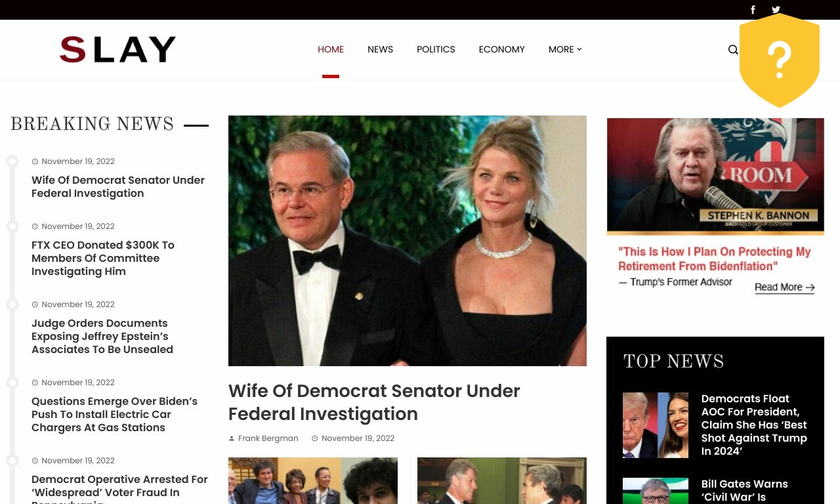Open the ECONOMY menu item
Viewport: 840px width, 504px height.
point(502,49)
